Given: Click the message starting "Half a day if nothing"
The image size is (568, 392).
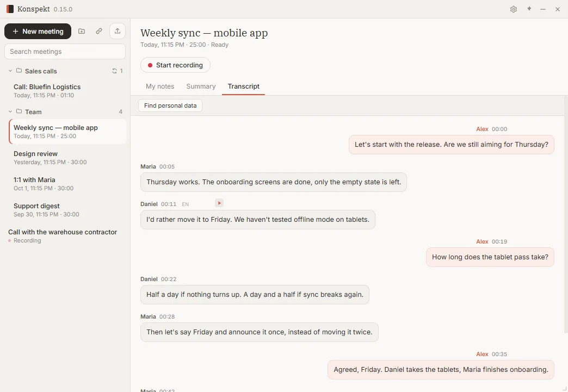Looking at the screenshot, I should 255,295.
